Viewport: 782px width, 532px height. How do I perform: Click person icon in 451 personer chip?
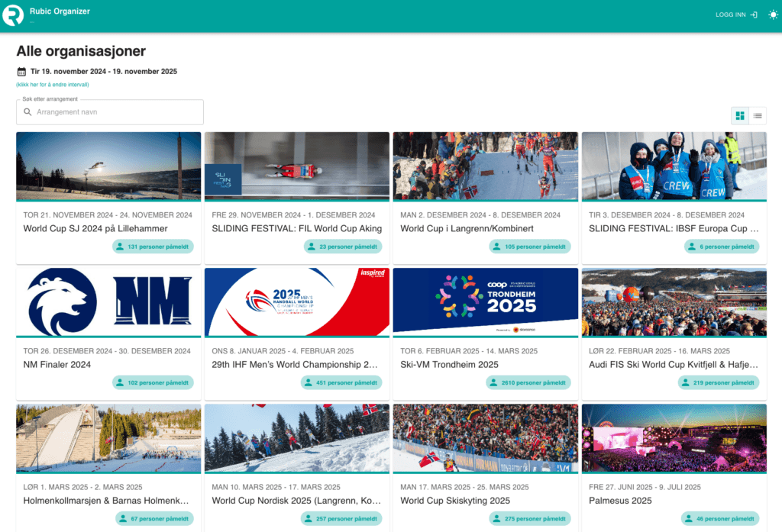[309, 383]
